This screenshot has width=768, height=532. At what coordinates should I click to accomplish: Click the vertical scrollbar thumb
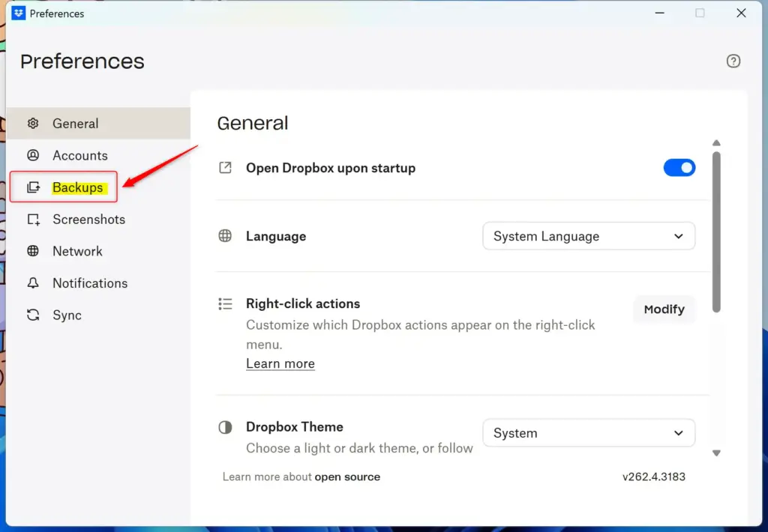pos(716,232)
